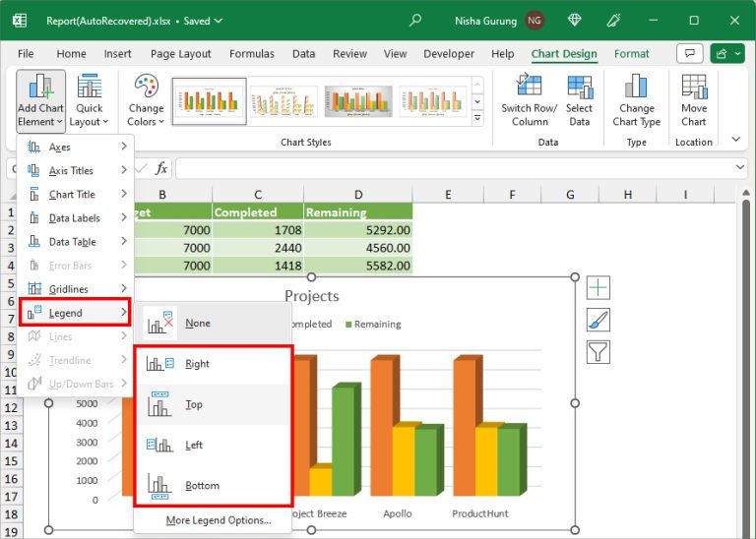
Task: Click the diamond premium icon
Action: pos(574,21)
